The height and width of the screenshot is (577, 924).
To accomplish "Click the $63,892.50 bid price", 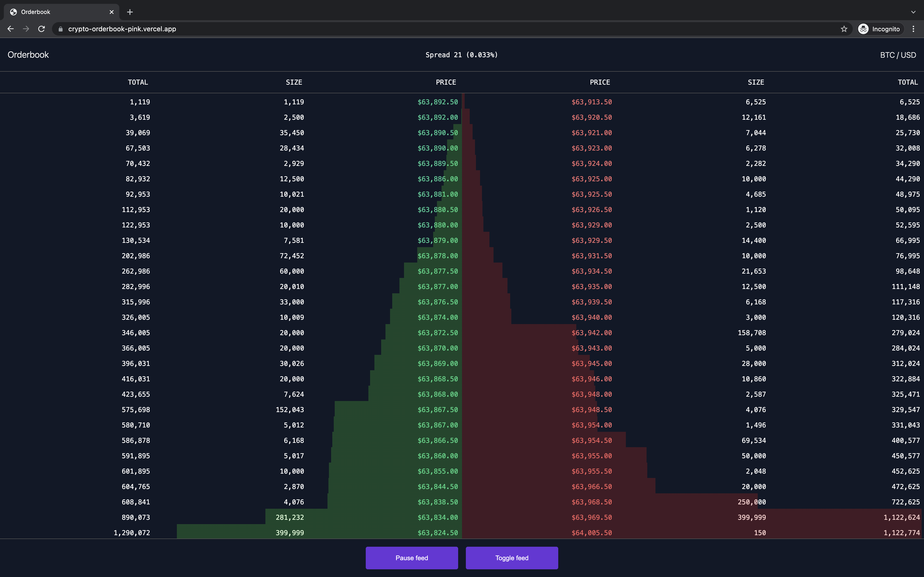I will (437, 102).
